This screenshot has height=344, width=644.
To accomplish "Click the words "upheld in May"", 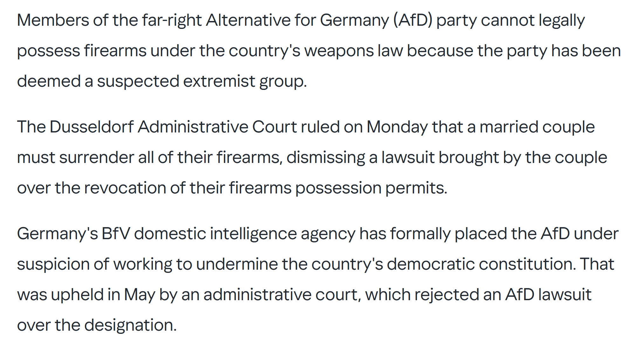I will [x=103, y=295].
